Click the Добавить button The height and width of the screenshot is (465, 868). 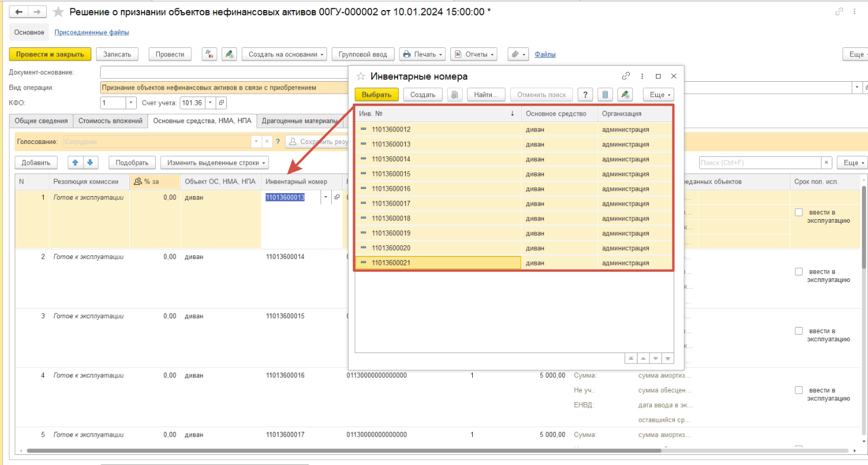(36, 162)
